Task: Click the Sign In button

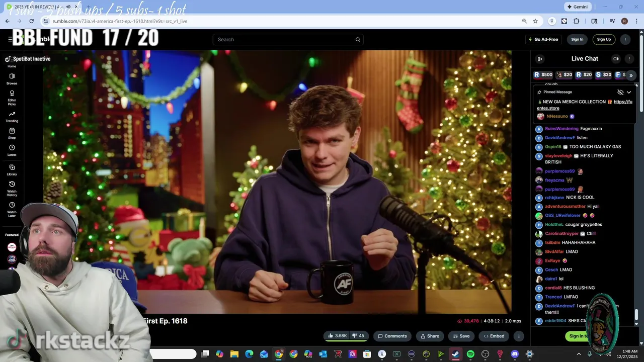Action: (577, 40)
